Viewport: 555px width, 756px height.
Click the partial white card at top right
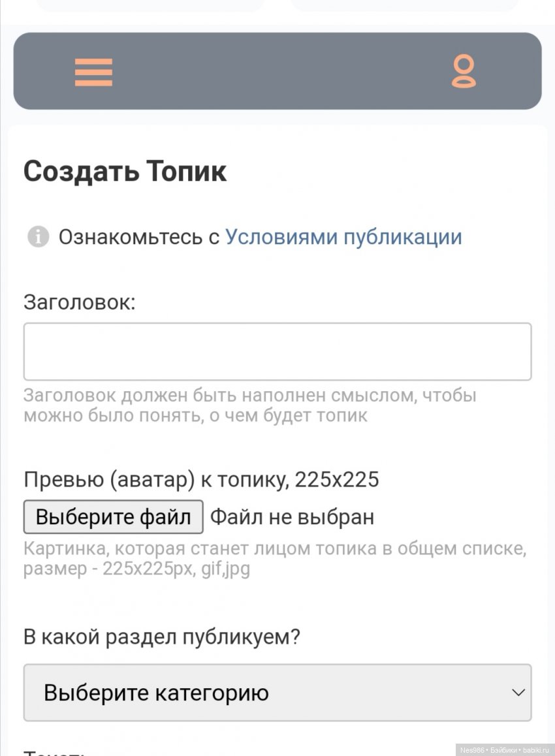point(405,5)
